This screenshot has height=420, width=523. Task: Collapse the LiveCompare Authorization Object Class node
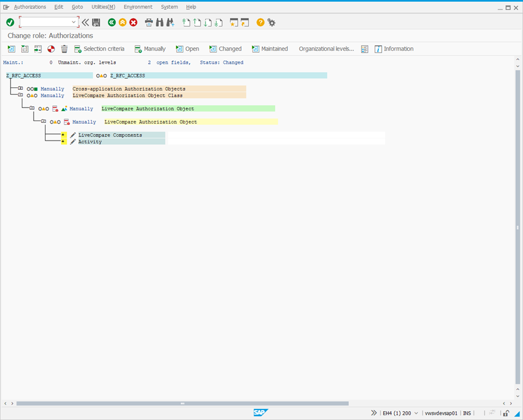[x=19, y=95]
